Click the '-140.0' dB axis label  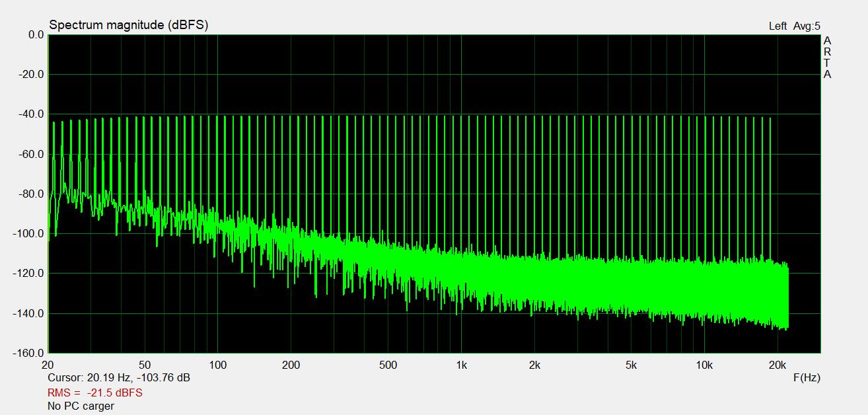(x=29, y=313)
